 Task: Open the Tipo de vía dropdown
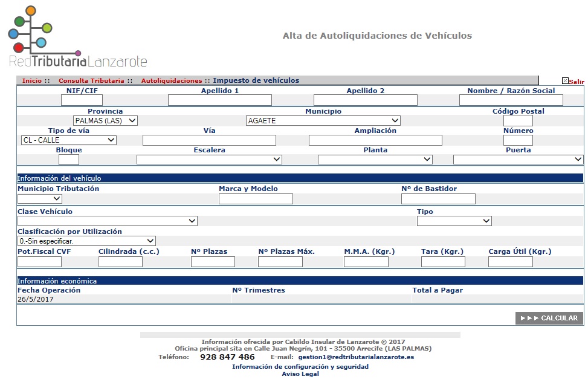coord(68,140)
